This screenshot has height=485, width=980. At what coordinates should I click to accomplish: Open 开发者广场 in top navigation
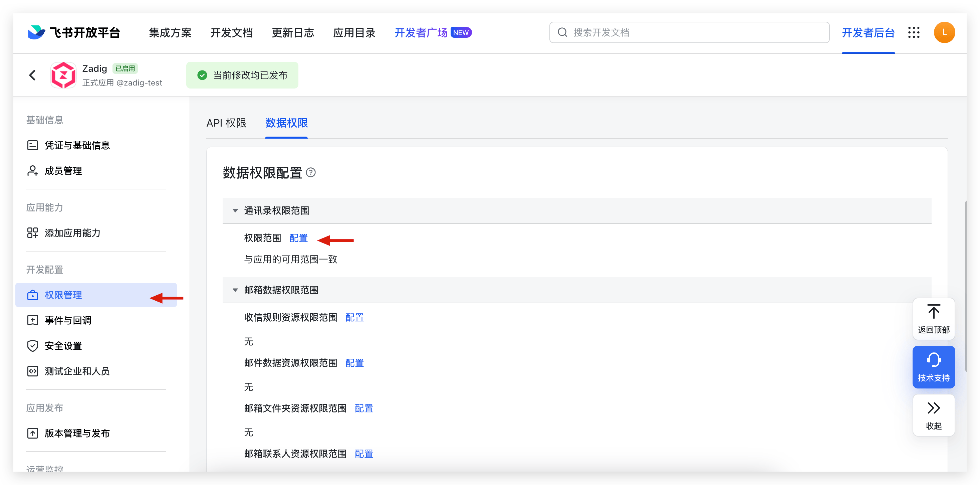[x=421, y=33]
